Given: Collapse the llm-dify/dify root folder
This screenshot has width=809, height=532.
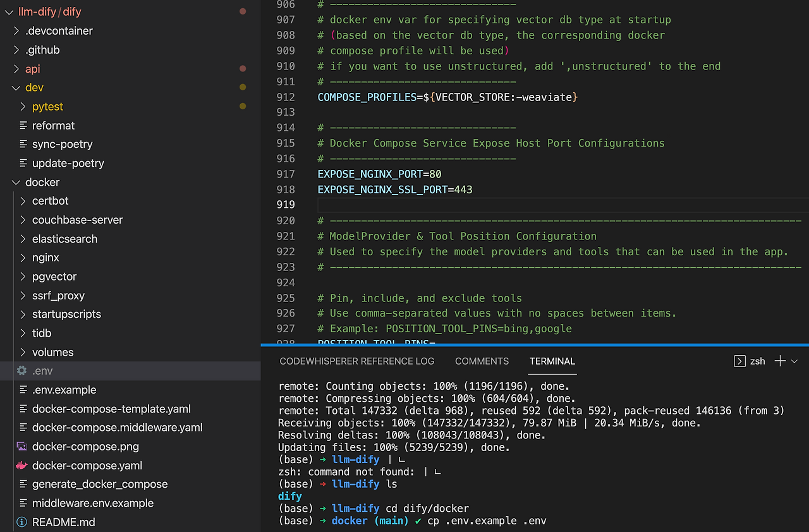Looking at the screenshot, I should tap(9, 12).
